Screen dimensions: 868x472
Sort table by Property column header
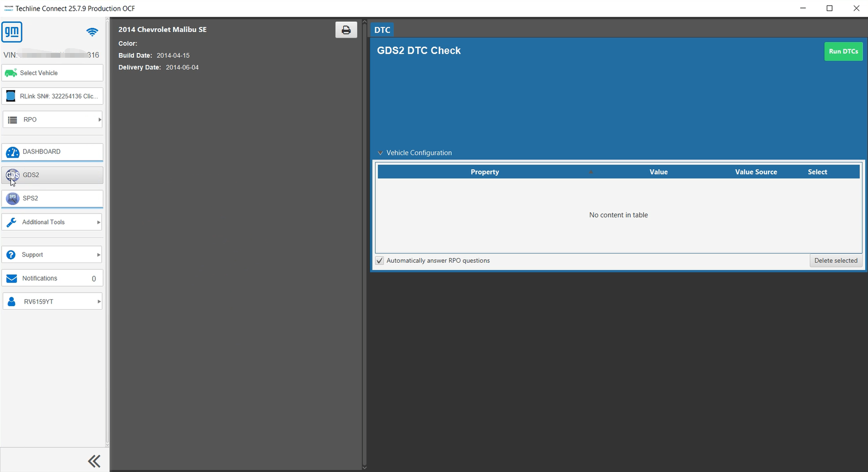click(485, 172)
